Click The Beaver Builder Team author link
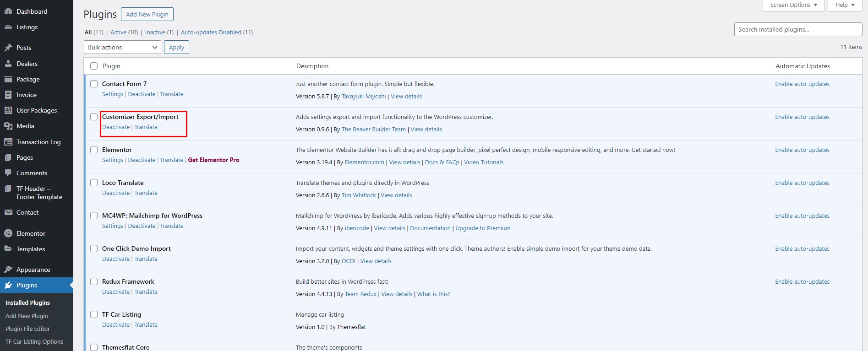The height and width of the screenshot is (351, 868). [374, 129]
